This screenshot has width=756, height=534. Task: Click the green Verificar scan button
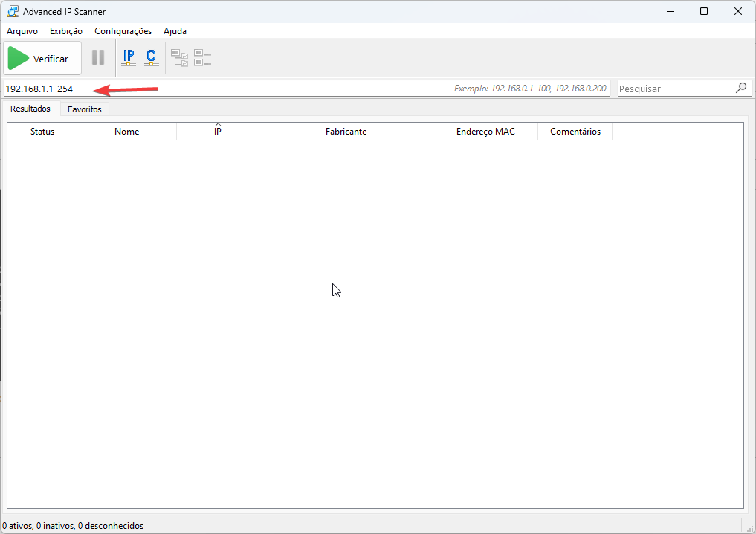pyautogui.click(x=42, y=59)
